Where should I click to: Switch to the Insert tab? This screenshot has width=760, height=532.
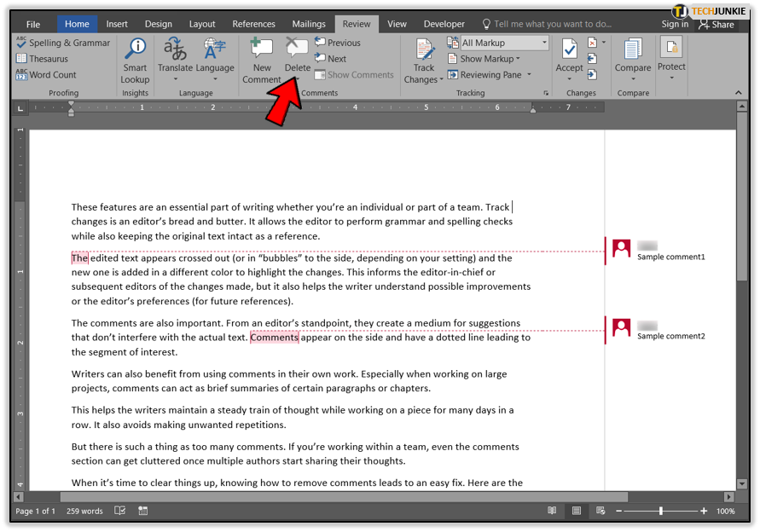click(117, 24)
